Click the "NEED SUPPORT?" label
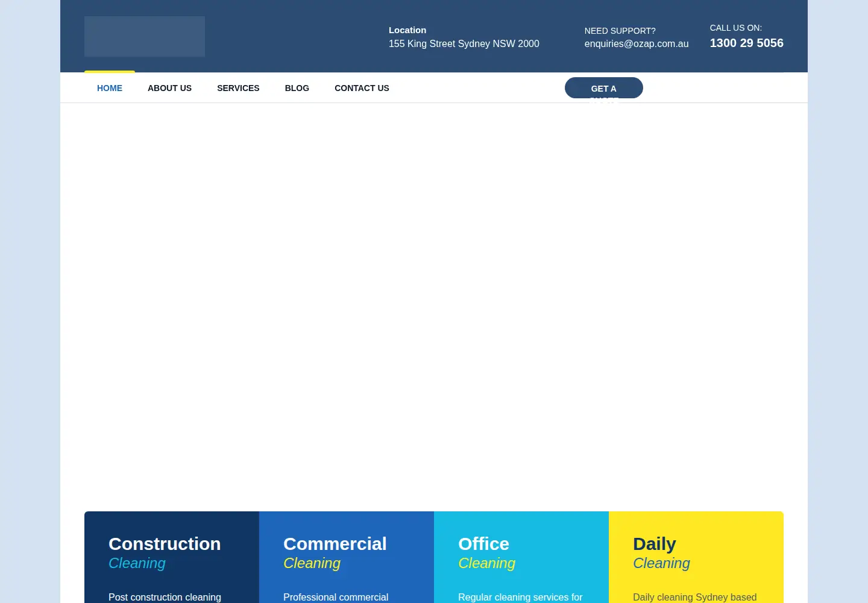This screenshot has width=868, height=603. 620,31
